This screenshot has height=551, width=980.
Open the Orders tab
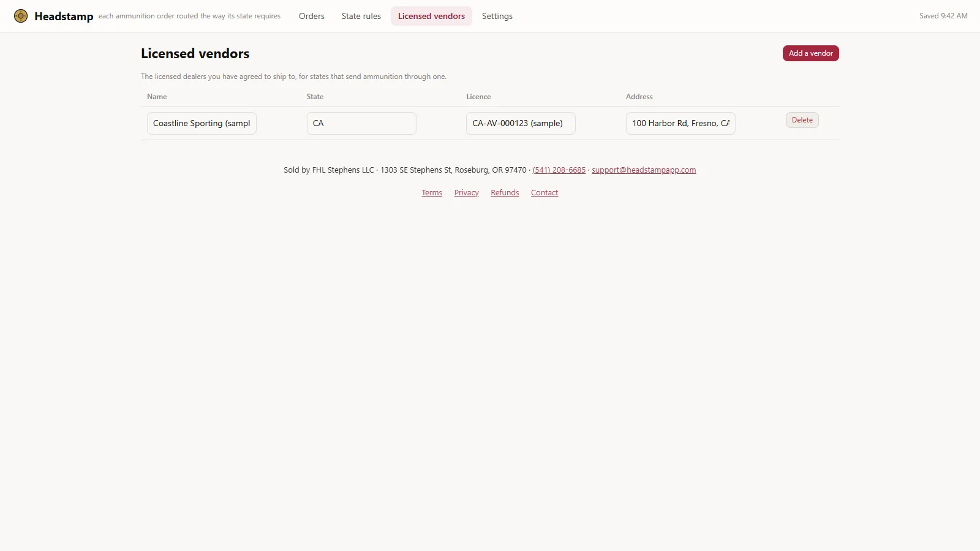coord(312,16)
